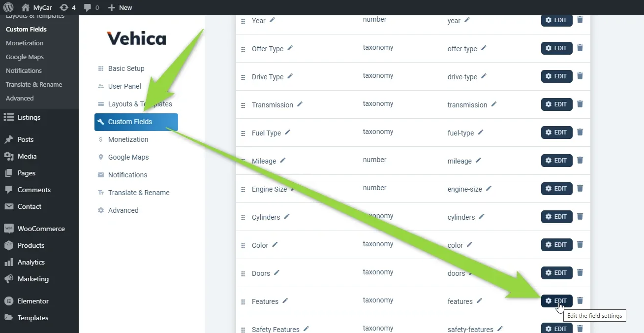Click Custom Fields submenu in dark sidebar
This screenshot has width=644, height=333.
coord(26,29)
